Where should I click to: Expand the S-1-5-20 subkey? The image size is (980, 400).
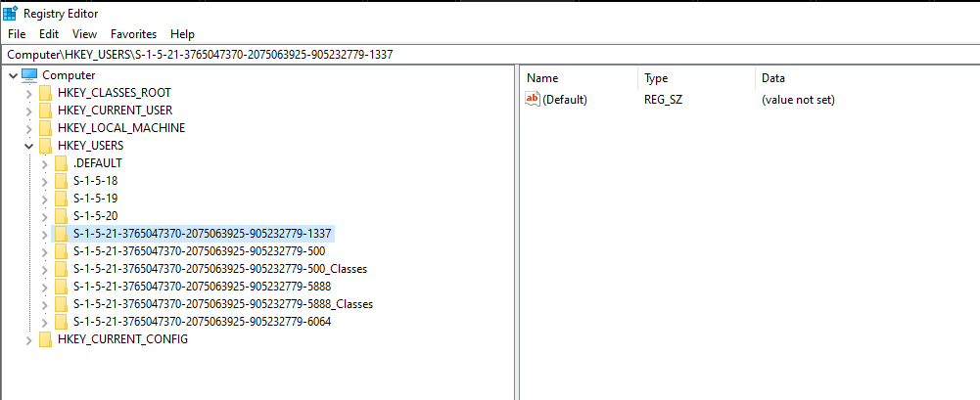coord(44,216)
